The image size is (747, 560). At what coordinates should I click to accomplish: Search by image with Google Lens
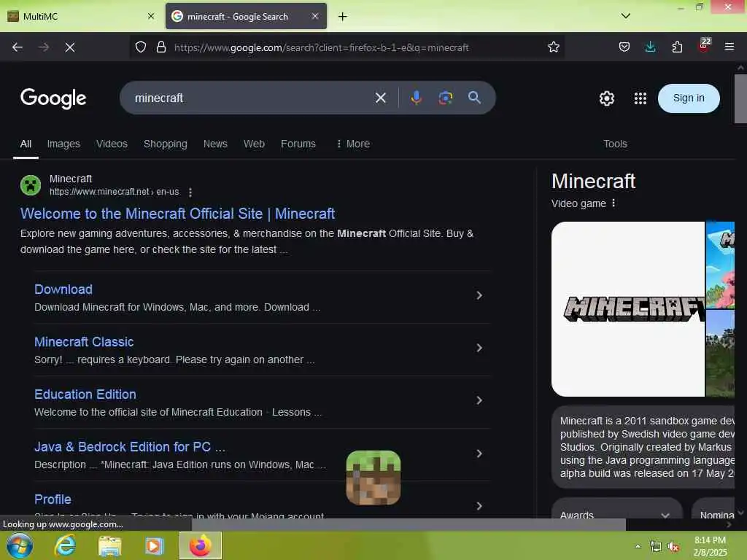(445, 98)
